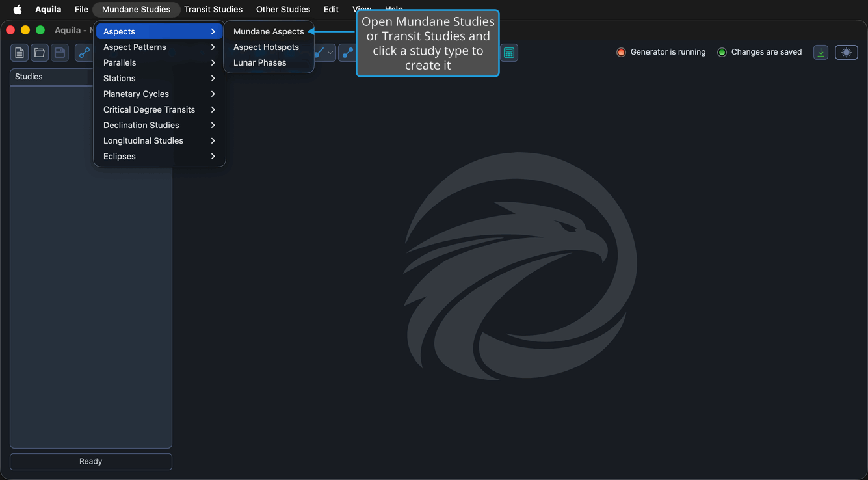Click the connected-nodes icon beside the save icon

pyautogui.click(x=84, y=53)
